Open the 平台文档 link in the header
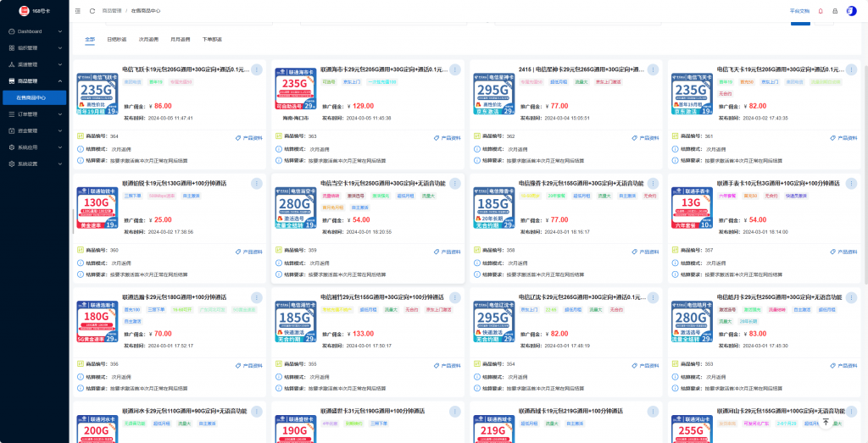868x443 pixels. (x=799, y=11)
